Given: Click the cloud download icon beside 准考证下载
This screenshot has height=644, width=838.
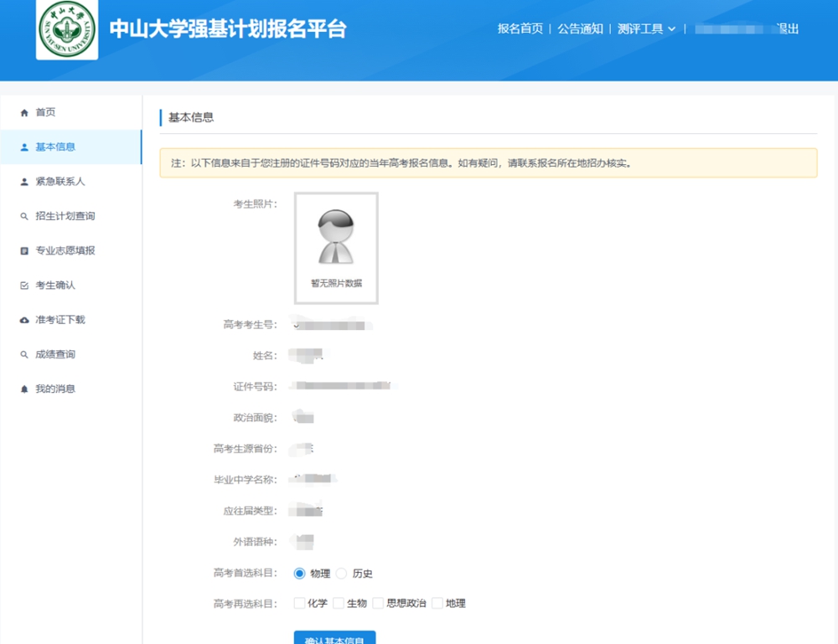Looking at the screenshot, I should click(x=24, y=320).
